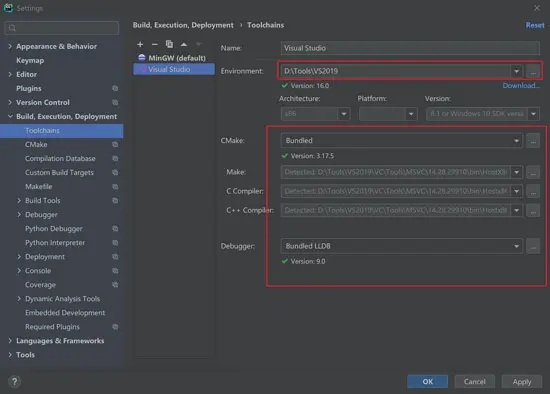550x394 pixels.
Task: Copy the selected toolchain
Action: (x=169, y=44)
